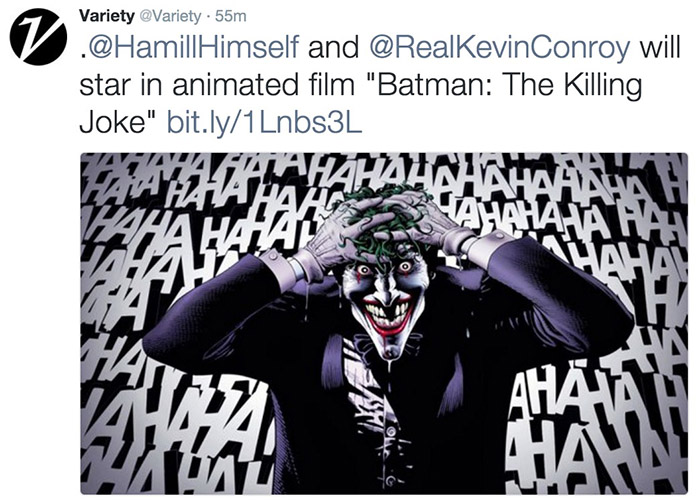Click the HAHA lettering in the image's top-right corner

(640, 185)
